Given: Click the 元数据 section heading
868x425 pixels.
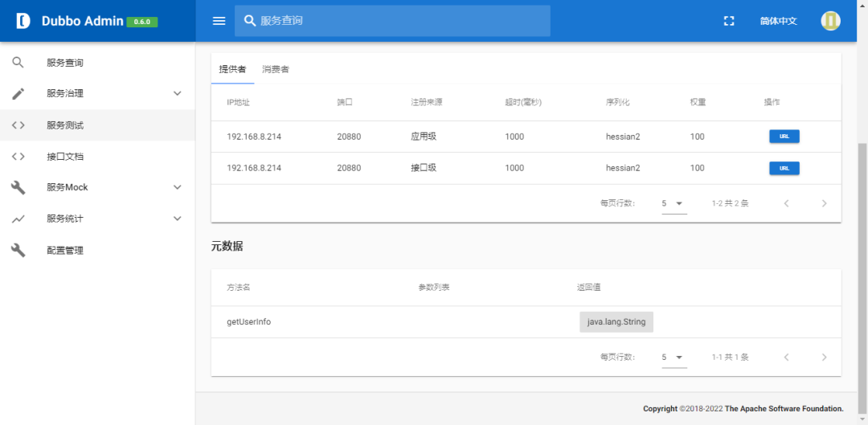Looking at the screenshot, I should coord(227,247).
